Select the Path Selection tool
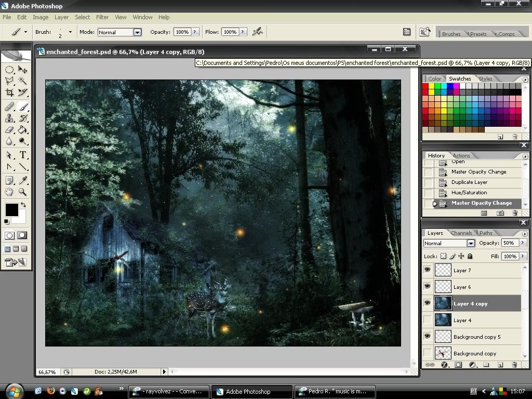This screenshot has width=532, height=399. click(9, 155)
